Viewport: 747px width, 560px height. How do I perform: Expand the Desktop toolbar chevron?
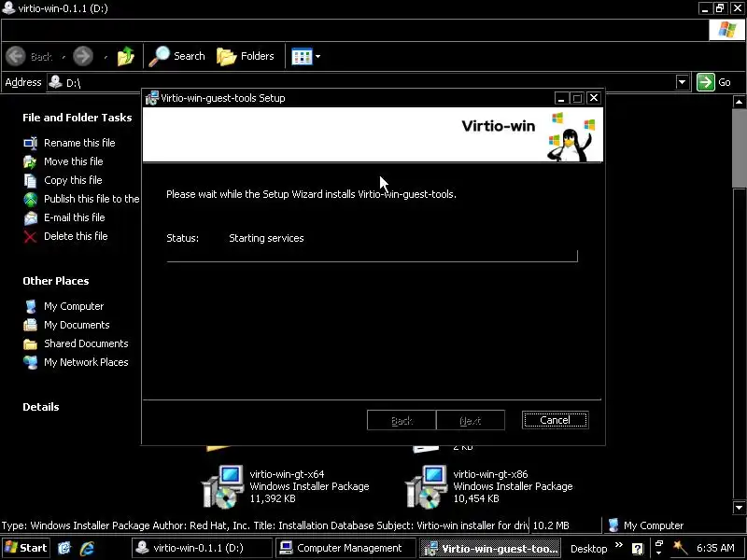pos(618,545)
